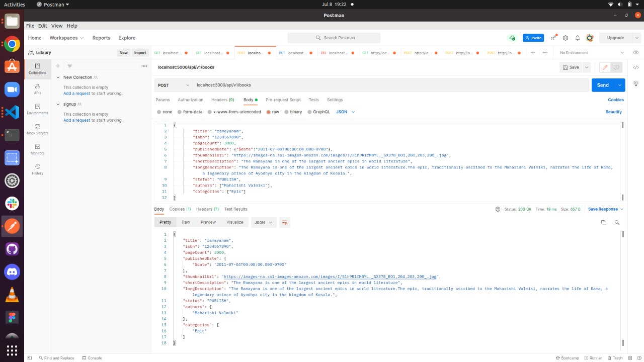Click the Import button
Image resolution: width=644 pixels, height=362 pixels.
140,53
